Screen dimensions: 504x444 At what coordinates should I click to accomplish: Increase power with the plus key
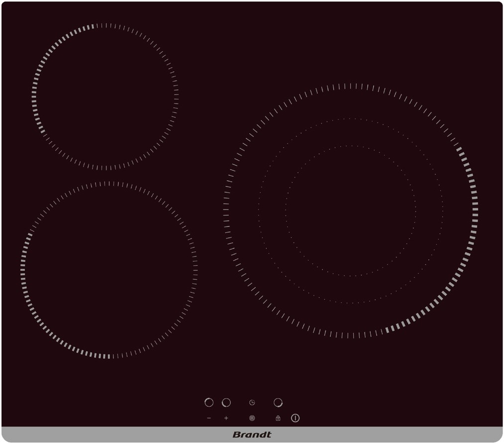point(226,418)
